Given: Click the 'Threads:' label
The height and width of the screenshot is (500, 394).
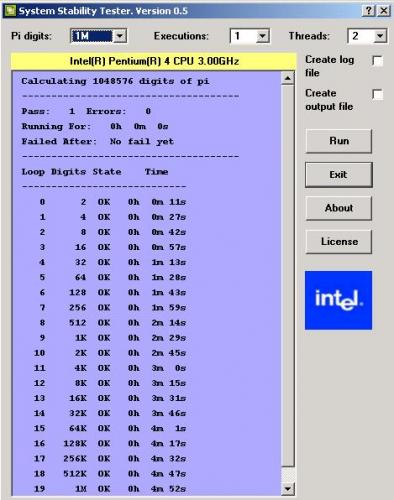Looking at the screenshot, I should pos(309,36).
